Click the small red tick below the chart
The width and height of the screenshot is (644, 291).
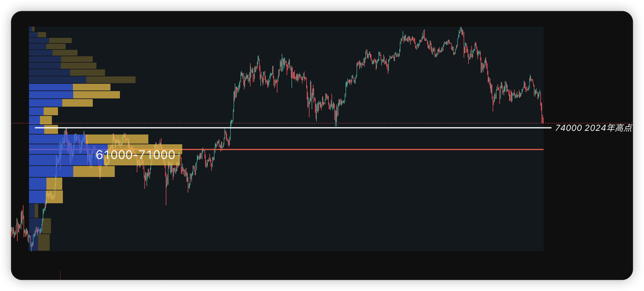60,275
